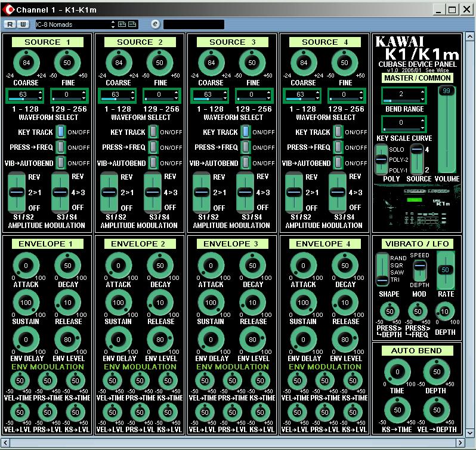Viewport: 476px width, 450px height.
Task: Click the SOURCE count switch slider
Action: (x=417, y=160)
